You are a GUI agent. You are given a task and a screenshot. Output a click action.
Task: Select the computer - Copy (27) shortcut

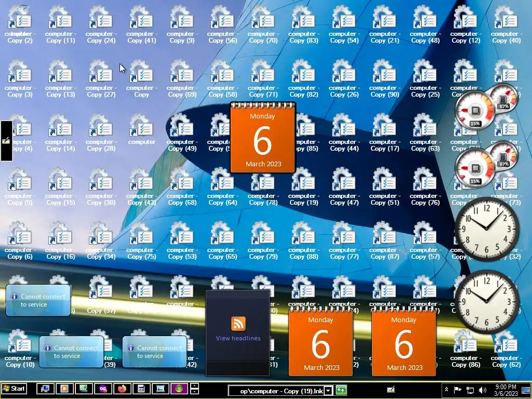[x=101, y=79]
